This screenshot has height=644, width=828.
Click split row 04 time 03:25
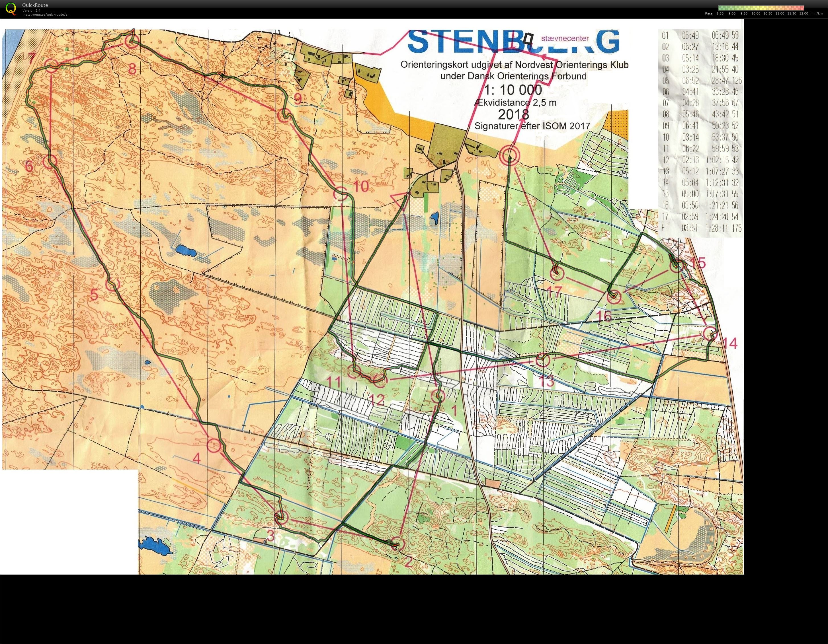pyautogui.click(x=690, y=69)
